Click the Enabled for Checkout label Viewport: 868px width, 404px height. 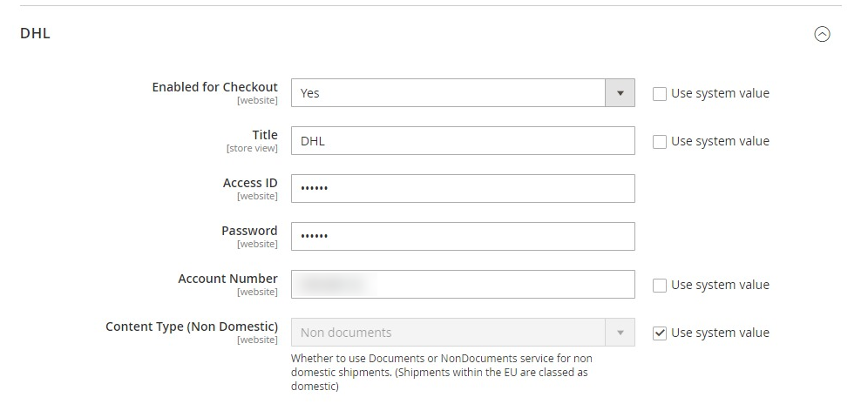(x=214, y=87)
